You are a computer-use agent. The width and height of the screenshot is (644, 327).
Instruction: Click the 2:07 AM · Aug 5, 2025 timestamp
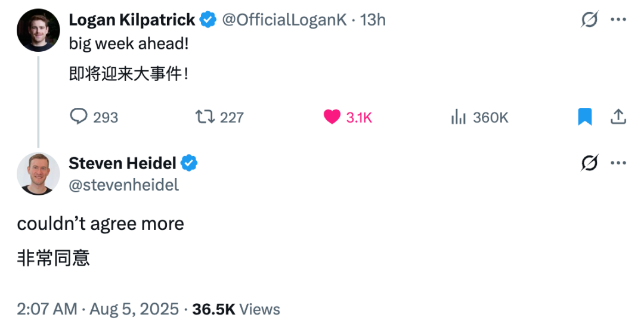coord(98,309)
